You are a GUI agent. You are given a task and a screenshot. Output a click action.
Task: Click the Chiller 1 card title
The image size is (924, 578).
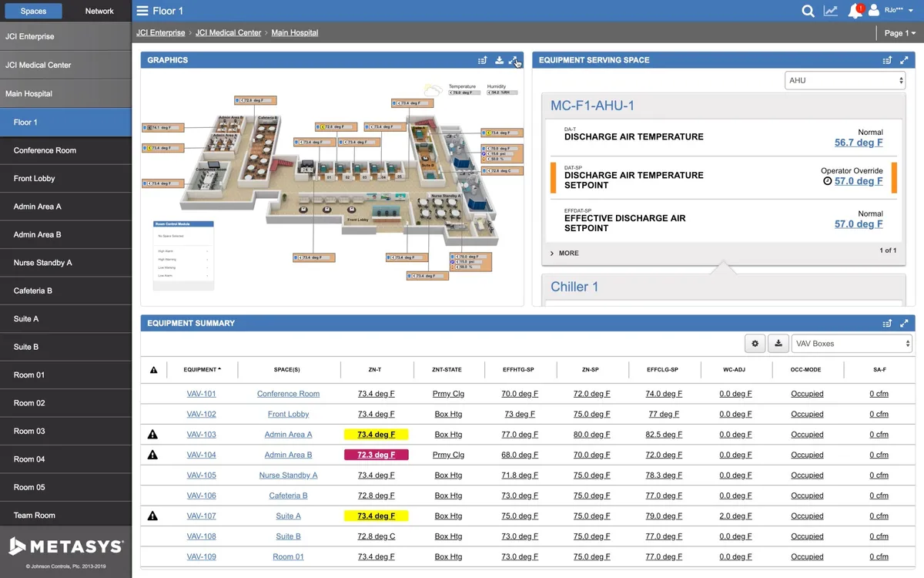574,287
